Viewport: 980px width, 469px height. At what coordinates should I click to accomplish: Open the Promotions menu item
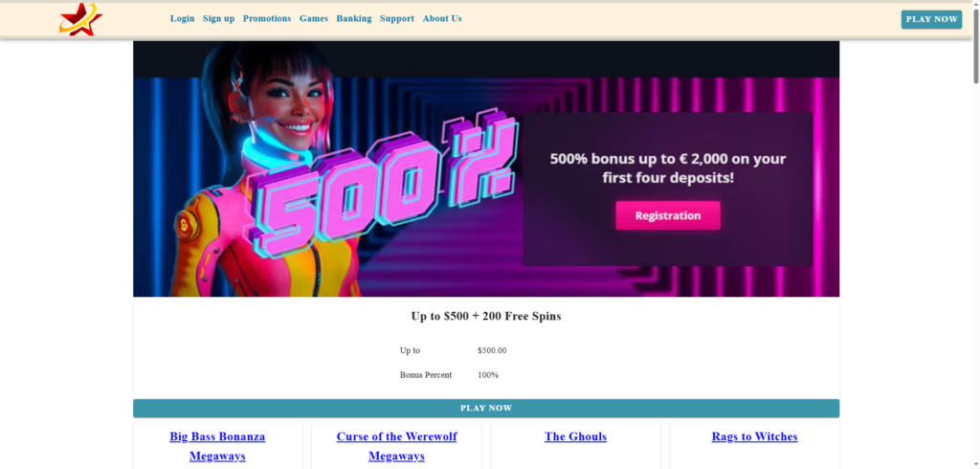click(267, 18)
